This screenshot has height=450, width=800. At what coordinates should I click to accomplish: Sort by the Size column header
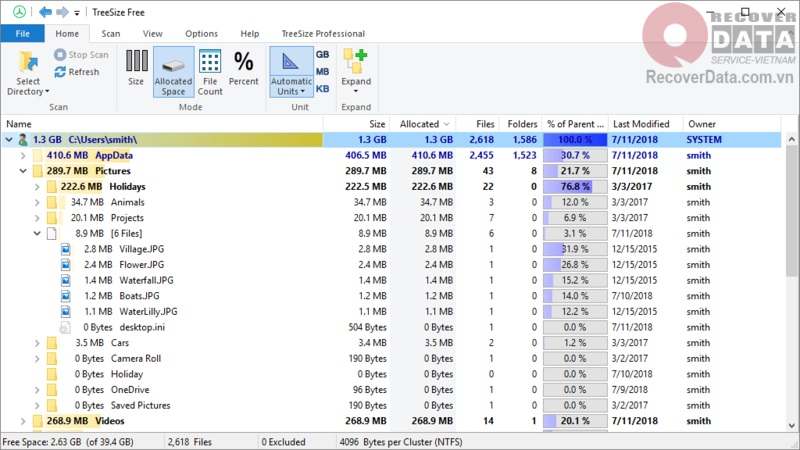357,124
